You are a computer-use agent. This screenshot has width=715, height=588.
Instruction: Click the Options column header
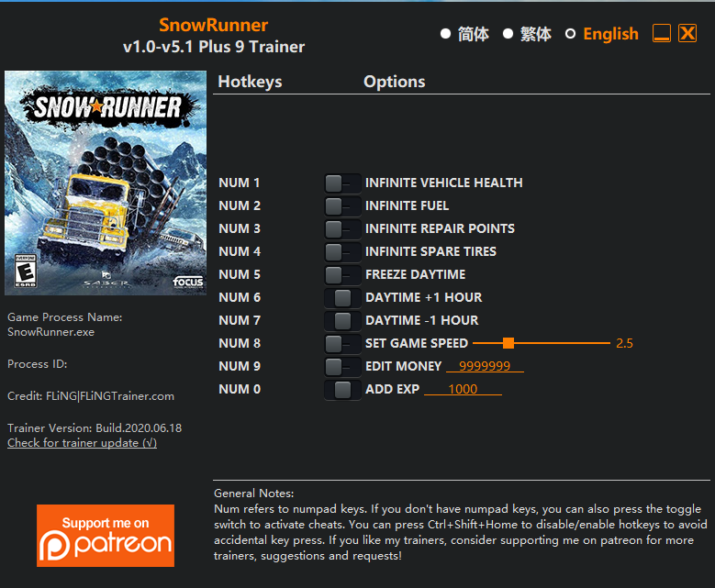point(395,82)
